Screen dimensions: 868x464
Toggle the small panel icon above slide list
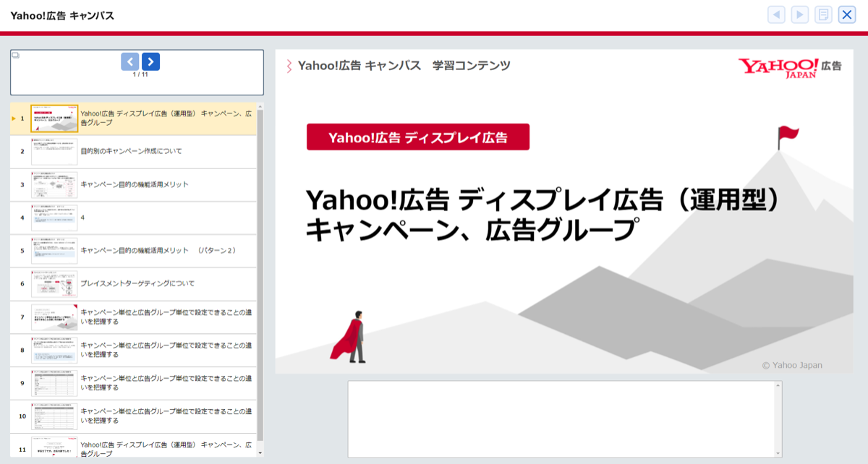(x=16, y=55)
